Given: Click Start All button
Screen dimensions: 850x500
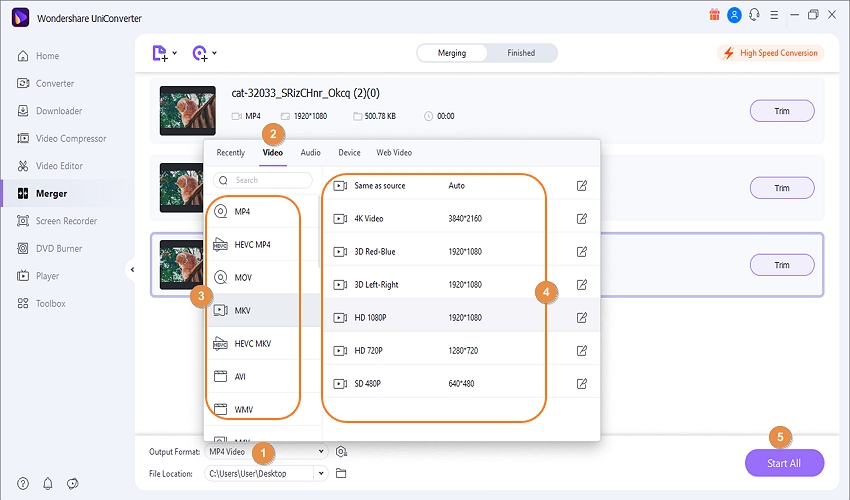Looking at the screenshot, I should 784,463.
